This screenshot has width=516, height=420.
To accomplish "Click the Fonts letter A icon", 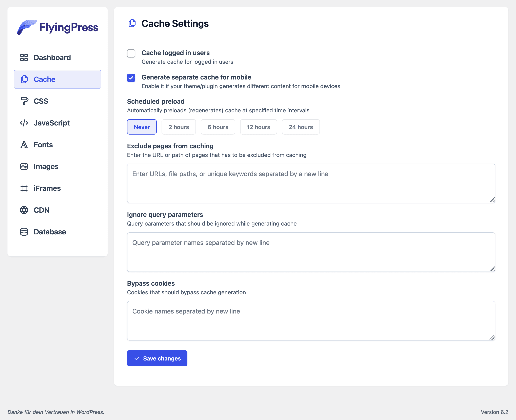I will click(x=24, y=145).
